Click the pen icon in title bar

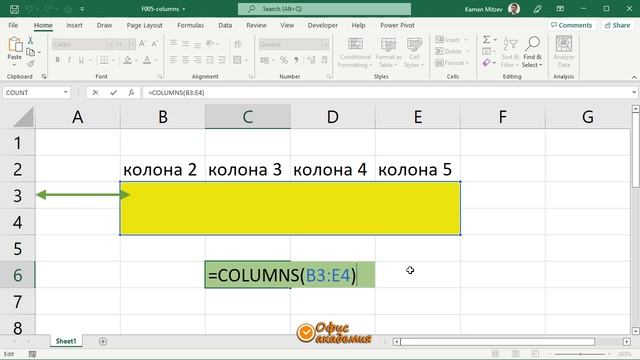537,9
